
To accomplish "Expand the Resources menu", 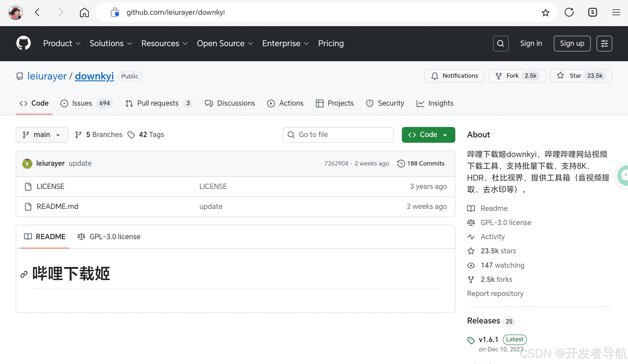I will (x=164, y=44).
